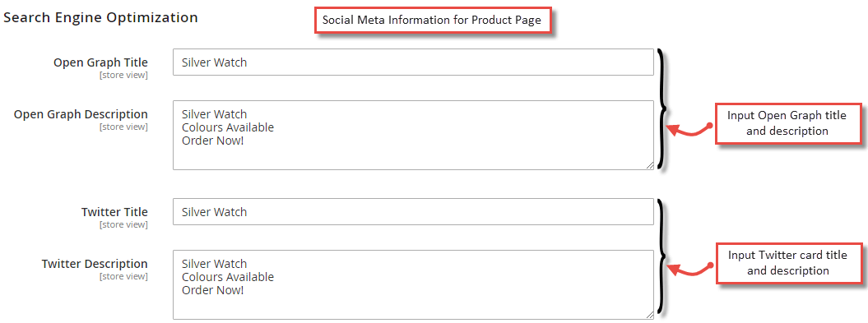Click the Twitter Description label
Viewport: 868px width, 323px height.
point(95,263)
